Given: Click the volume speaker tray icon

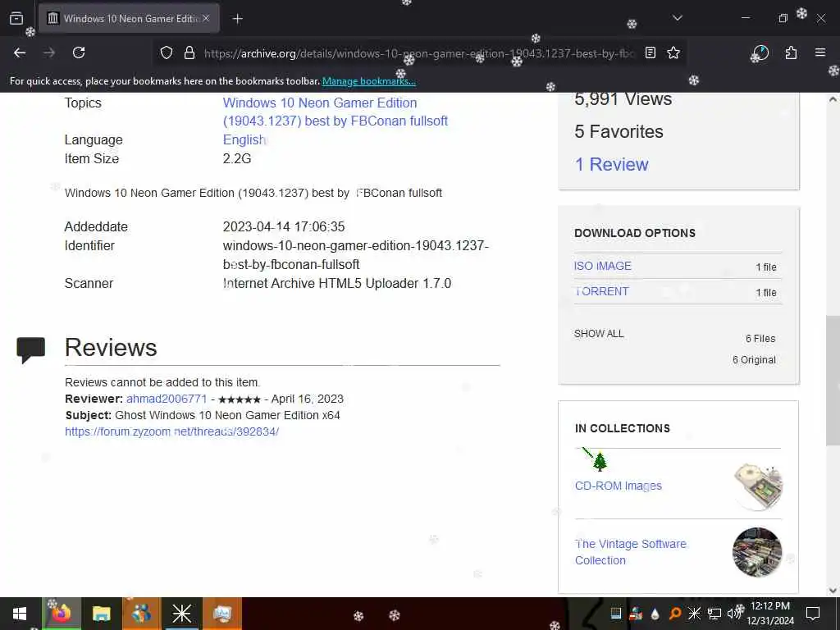Looking at the screenshot, I should pyautogui.click(x=734, y=614).
